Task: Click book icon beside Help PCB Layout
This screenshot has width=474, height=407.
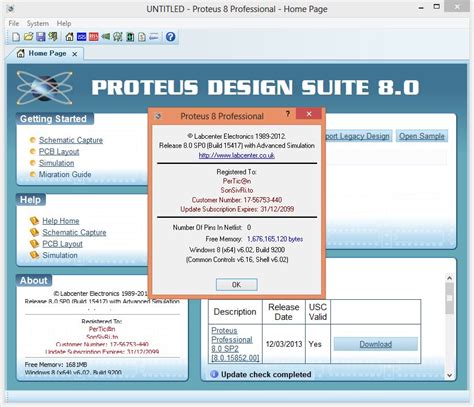Action: [x=34, y=244]
